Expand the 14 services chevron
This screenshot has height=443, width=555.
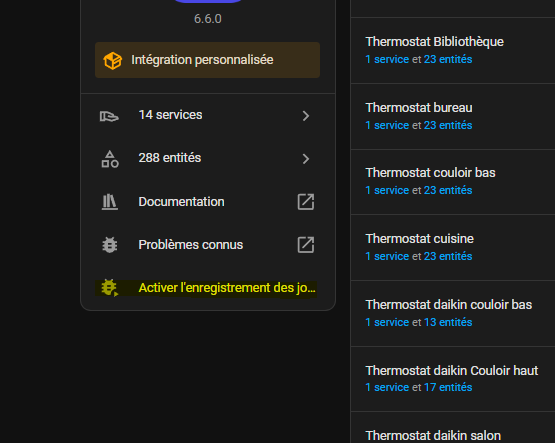[x=306, y=116]
